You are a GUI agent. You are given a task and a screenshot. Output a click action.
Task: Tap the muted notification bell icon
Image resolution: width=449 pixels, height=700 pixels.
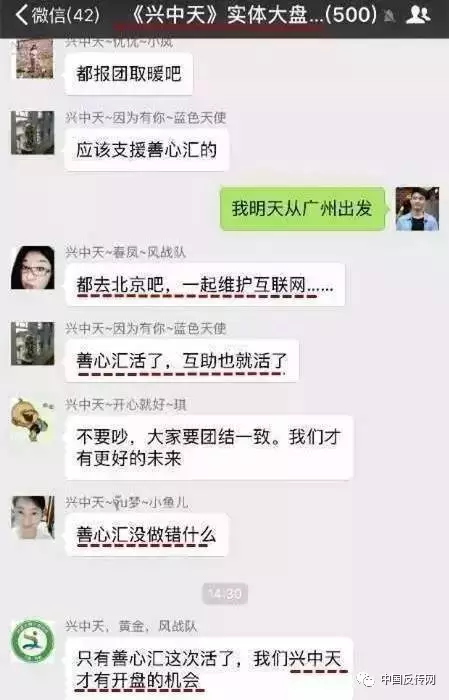click(389, 17)
